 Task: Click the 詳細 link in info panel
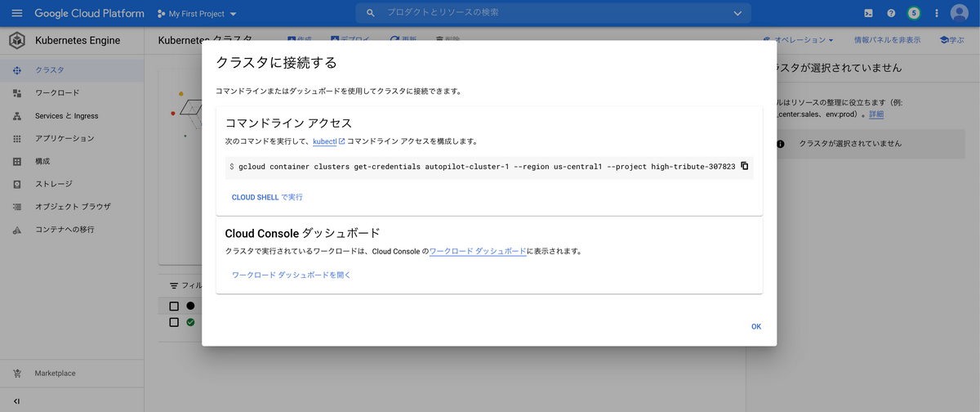tap(876, 114)
